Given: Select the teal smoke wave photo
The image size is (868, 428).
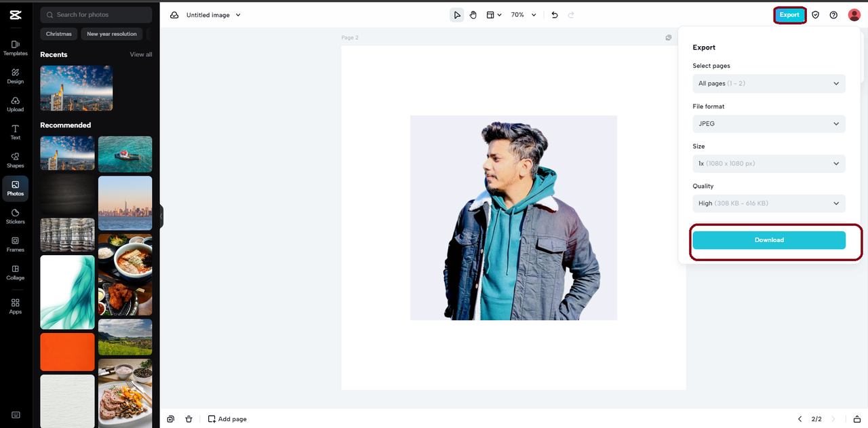Looking at the screenshot, I should 67,292.
